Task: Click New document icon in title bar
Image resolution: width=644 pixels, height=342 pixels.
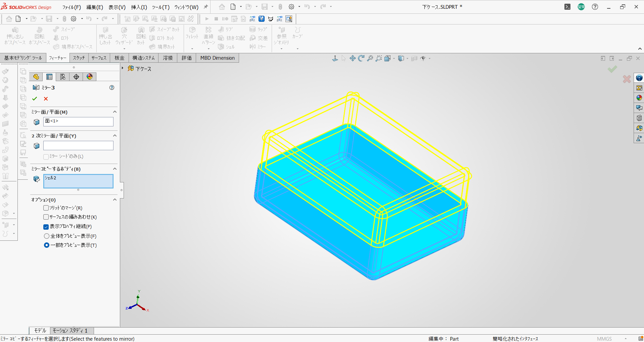Action: (233, 7)
